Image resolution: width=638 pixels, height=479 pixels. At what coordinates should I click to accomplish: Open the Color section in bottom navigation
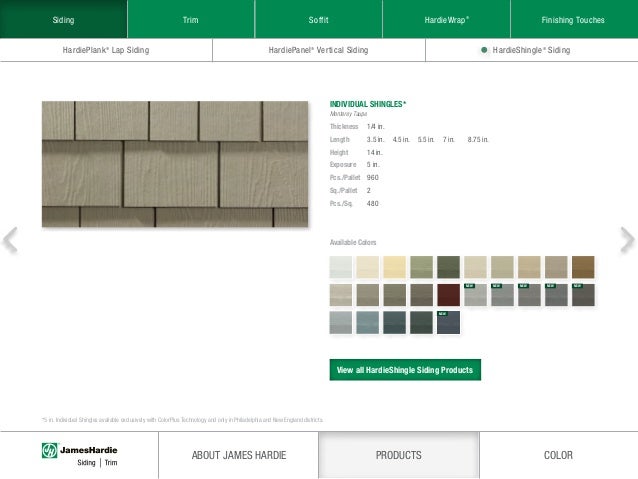click(x=559, y=455)
